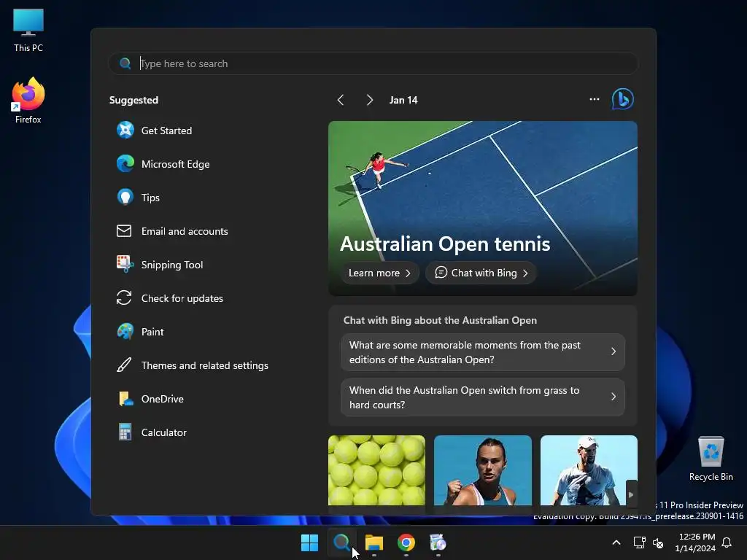747x560 pixels.
Task: Click the magnifier icon in the search box
Action: coord(125,63)
